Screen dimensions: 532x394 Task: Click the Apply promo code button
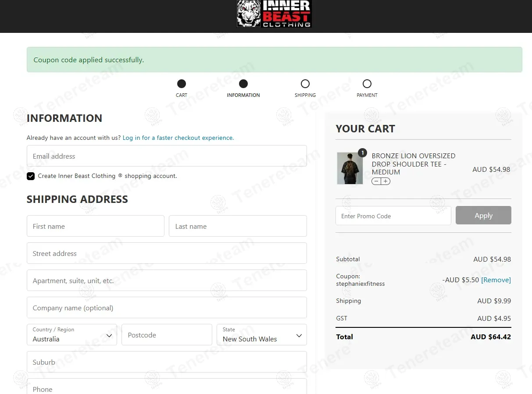tap(483, 216)
